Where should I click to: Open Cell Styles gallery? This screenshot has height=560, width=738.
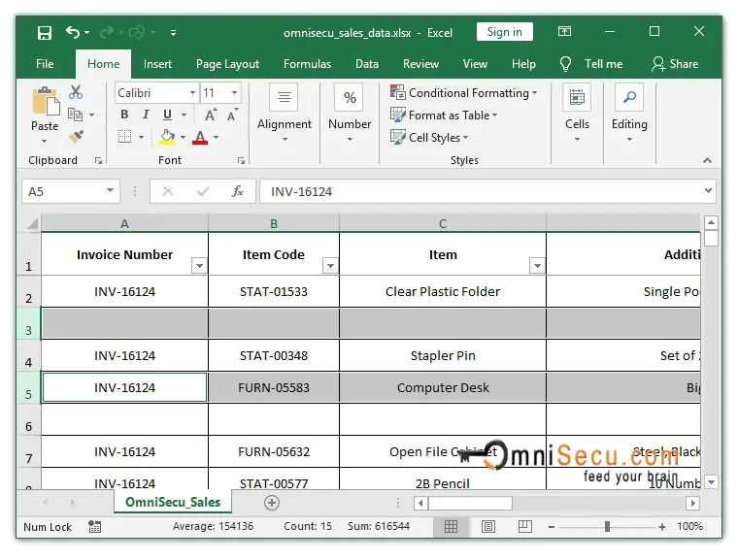[x=429, y=138]
